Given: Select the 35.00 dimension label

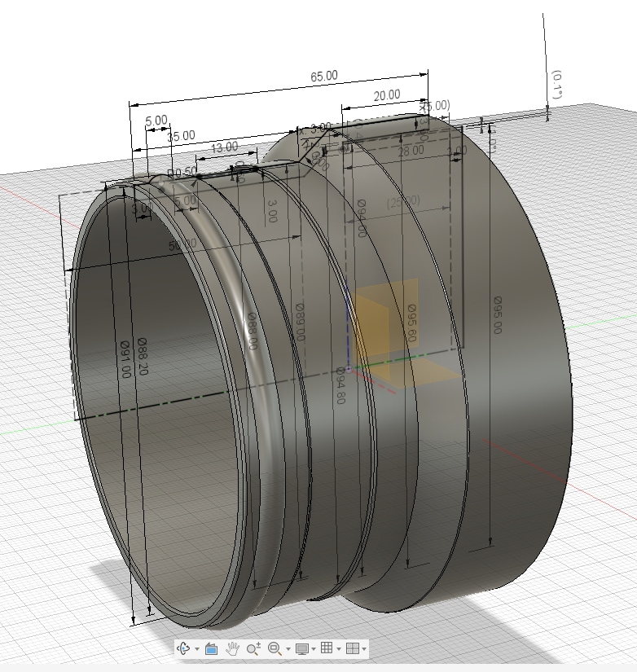Looking at the screenshot, I should click(181, 136).
